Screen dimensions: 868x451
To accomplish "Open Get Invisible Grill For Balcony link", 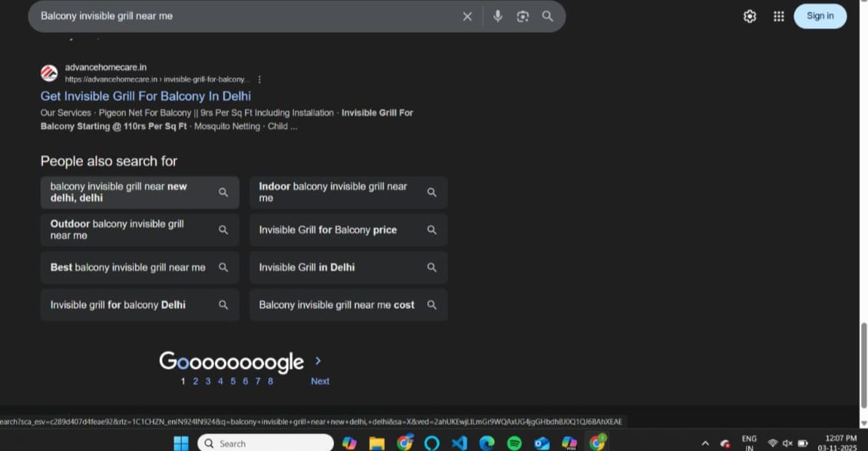I will pos(146,96).
